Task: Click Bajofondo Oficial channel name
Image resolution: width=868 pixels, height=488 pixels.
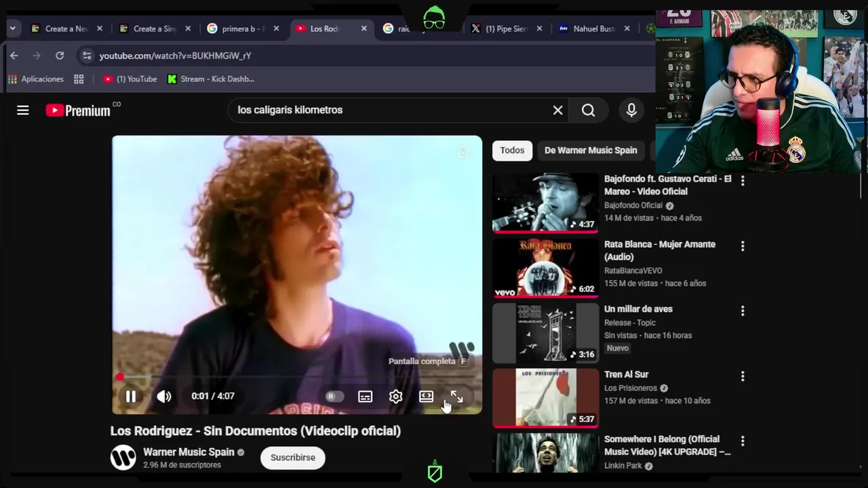Action: click(x=633, y=205)
